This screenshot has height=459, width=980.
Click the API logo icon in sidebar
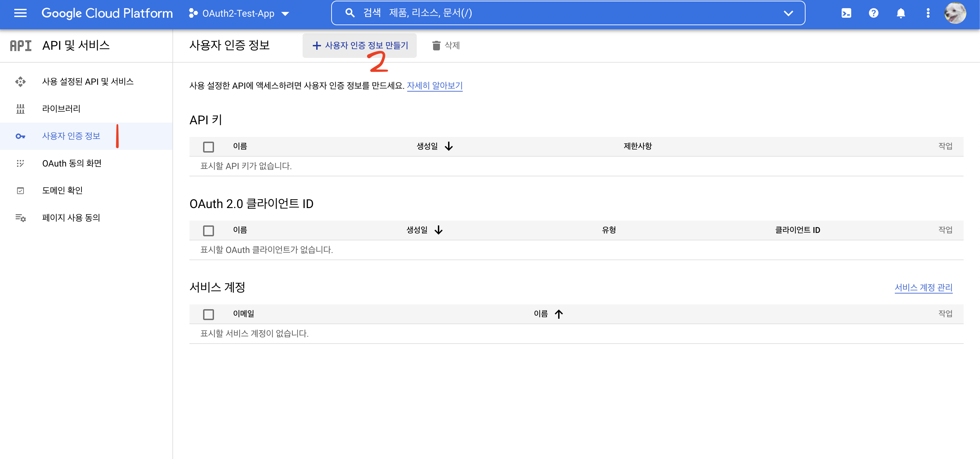tap(20, 46)
